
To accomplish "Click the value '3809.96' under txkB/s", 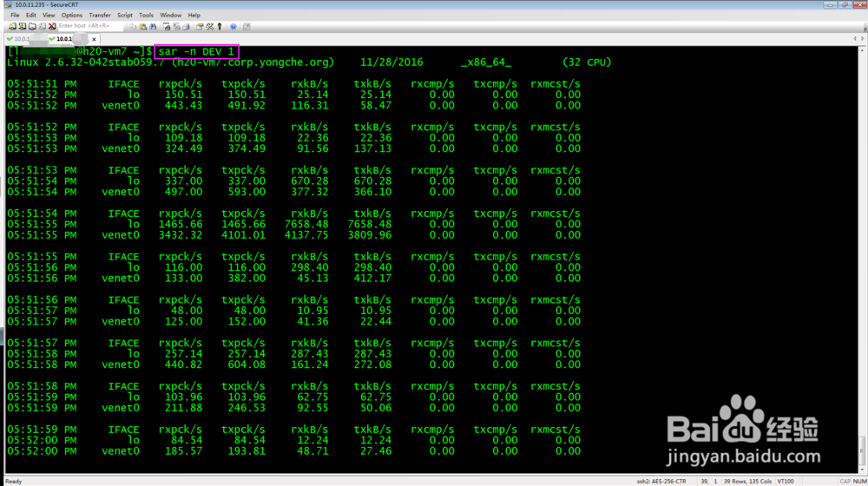I will tap(370, 235).
